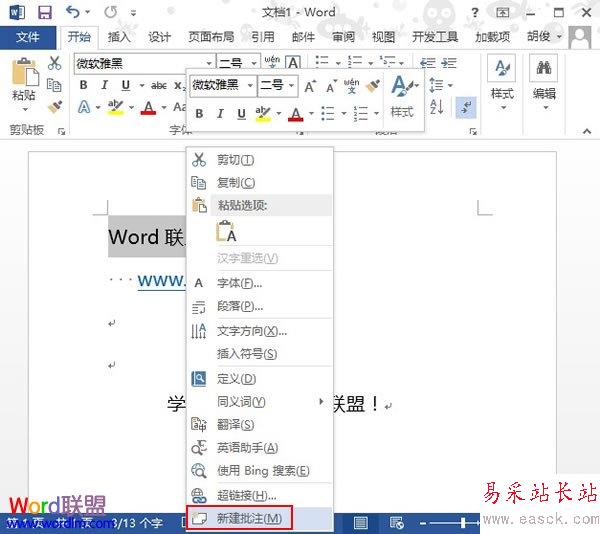Expand mini toolbar font name dropdown
Image resolution: width=600 pixels, height=534 pixels.
pos(250,85)
